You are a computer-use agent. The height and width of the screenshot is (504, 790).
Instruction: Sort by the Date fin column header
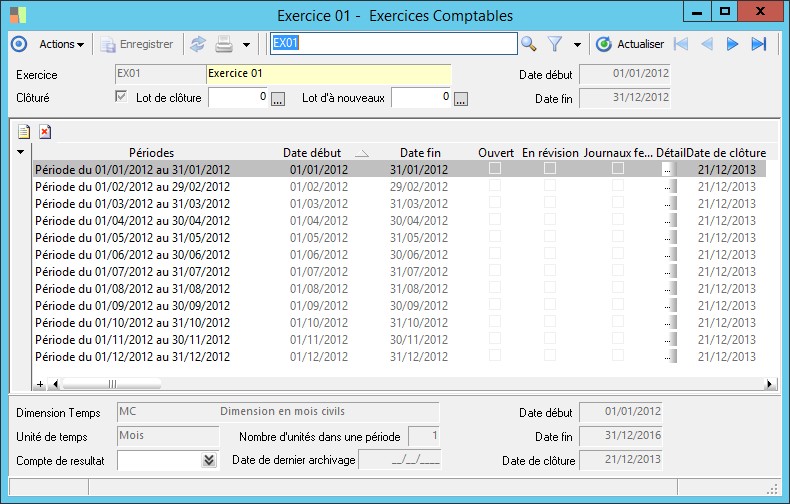(420, 153)
